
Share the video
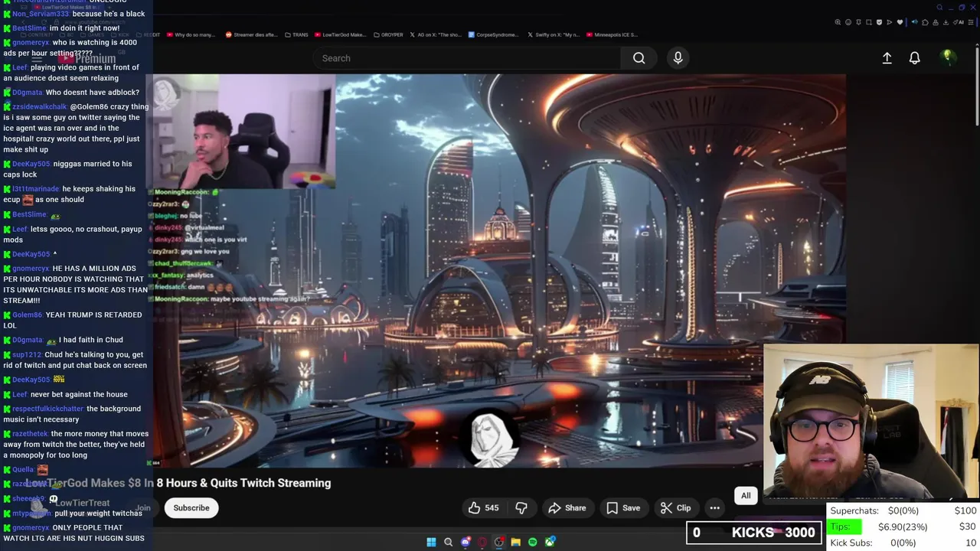click(567, 507)
